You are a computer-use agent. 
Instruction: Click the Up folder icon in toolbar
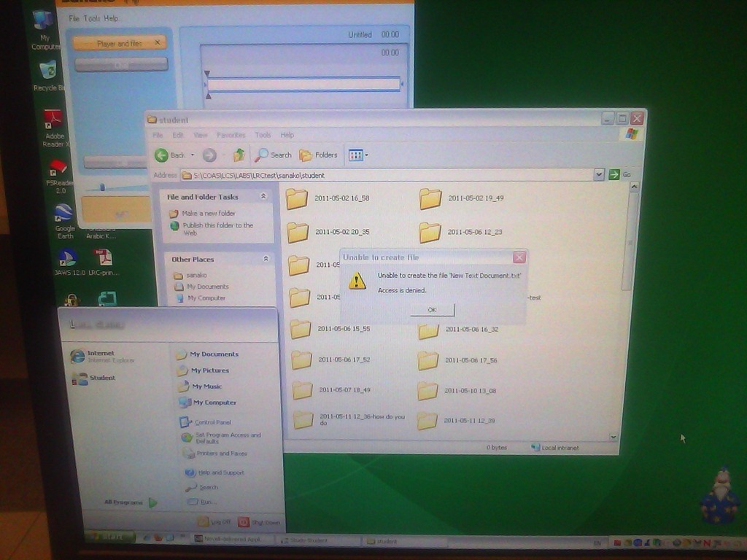tap(239, 155)
